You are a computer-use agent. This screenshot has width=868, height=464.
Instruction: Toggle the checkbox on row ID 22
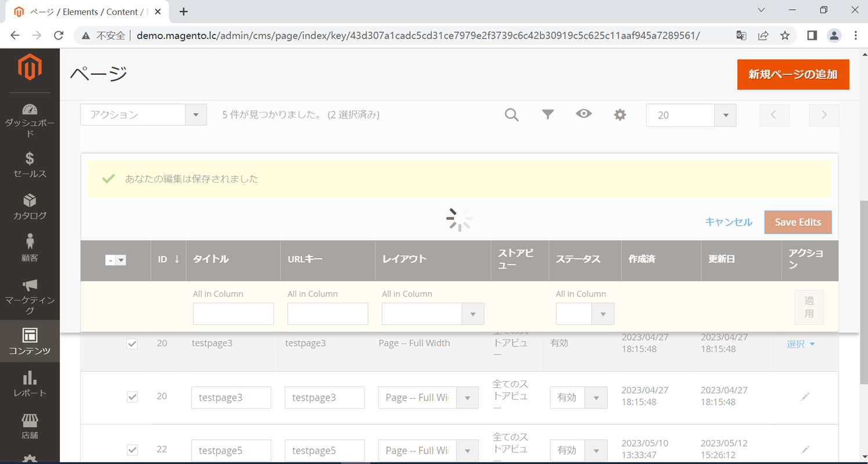(132, 449)
